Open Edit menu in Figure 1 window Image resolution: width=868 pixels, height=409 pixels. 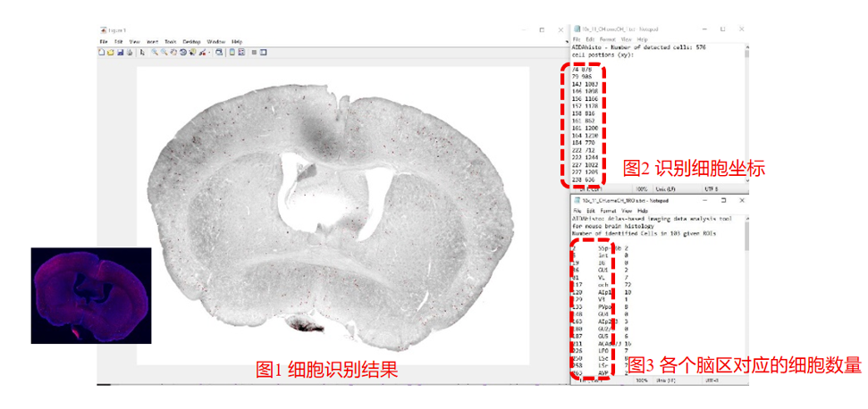point(119,41)
